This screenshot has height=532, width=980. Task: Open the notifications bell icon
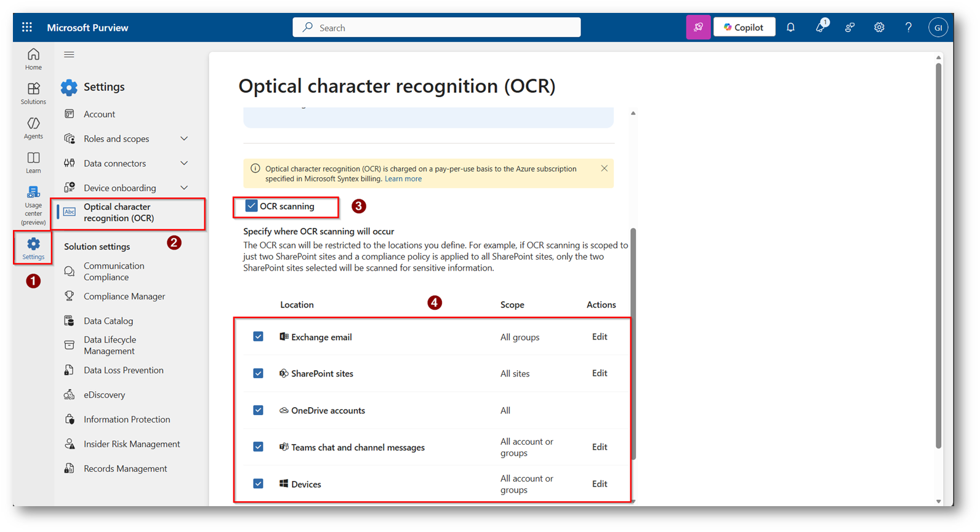coord(790,28)
